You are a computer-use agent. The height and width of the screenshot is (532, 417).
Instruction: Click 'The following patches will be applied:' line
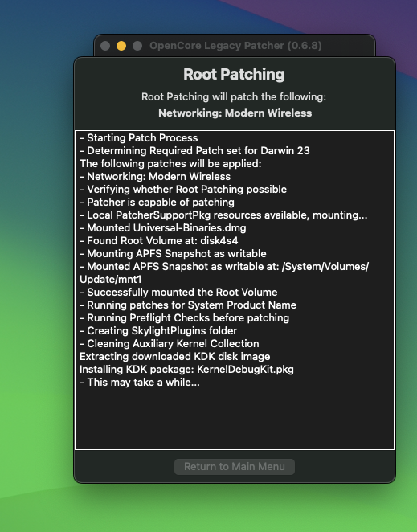(x=170, y=163)
